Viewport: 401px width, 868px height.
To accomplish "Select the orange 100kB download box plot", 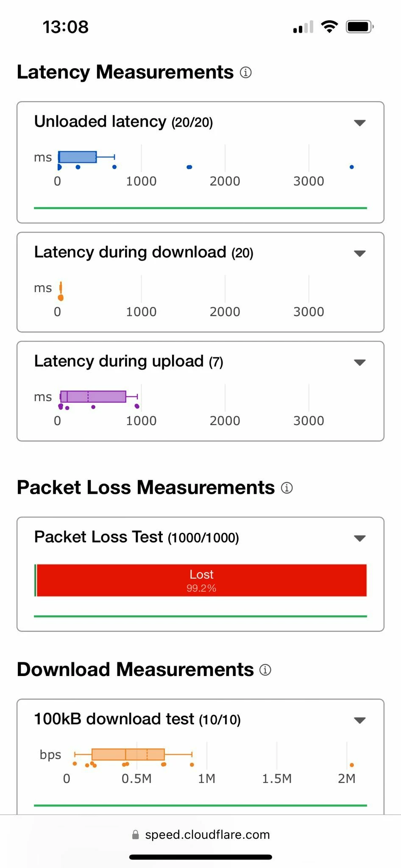I will (133, 754).
